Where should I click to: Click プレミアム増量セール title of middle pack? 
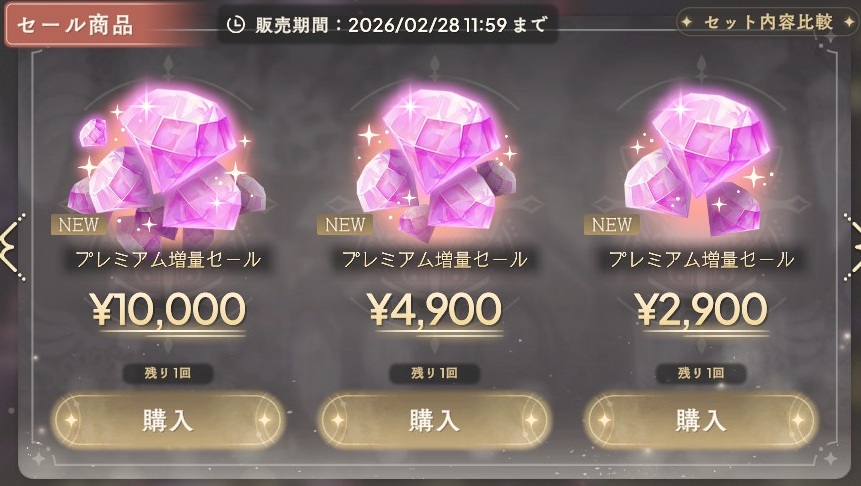coord(434,259)
